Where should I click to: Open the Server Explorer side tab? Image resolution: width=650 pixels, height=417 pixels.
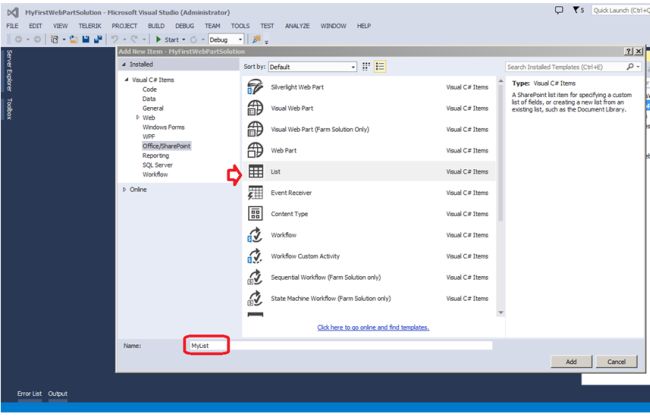click(10, 70)
